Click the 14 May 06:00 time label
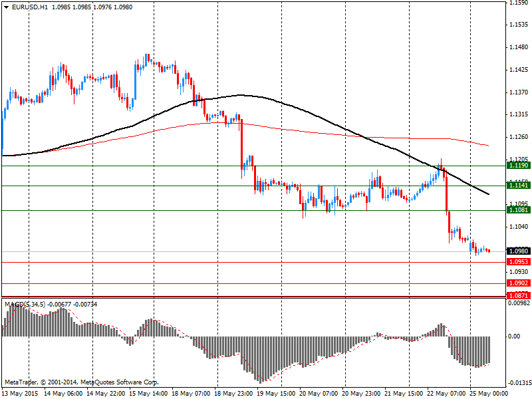Screen dimensions: 532x399 pos(63,394)
